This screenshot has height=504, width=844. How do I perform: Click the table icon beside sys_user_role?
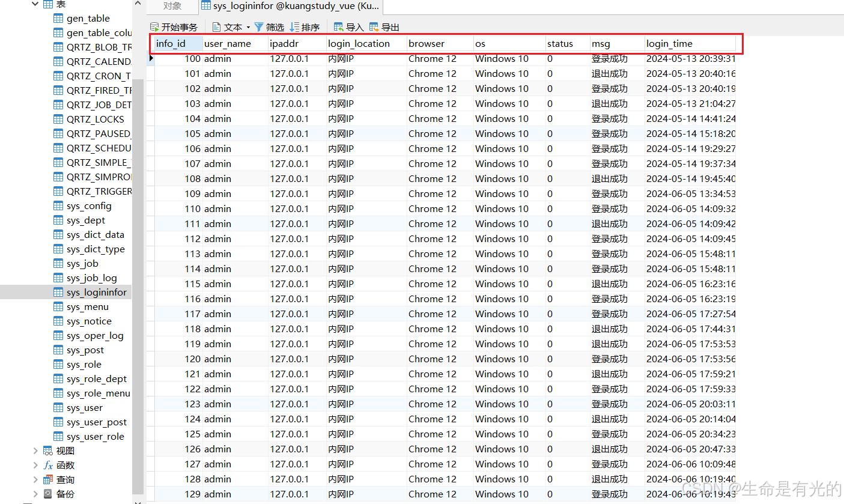(58, 437)
